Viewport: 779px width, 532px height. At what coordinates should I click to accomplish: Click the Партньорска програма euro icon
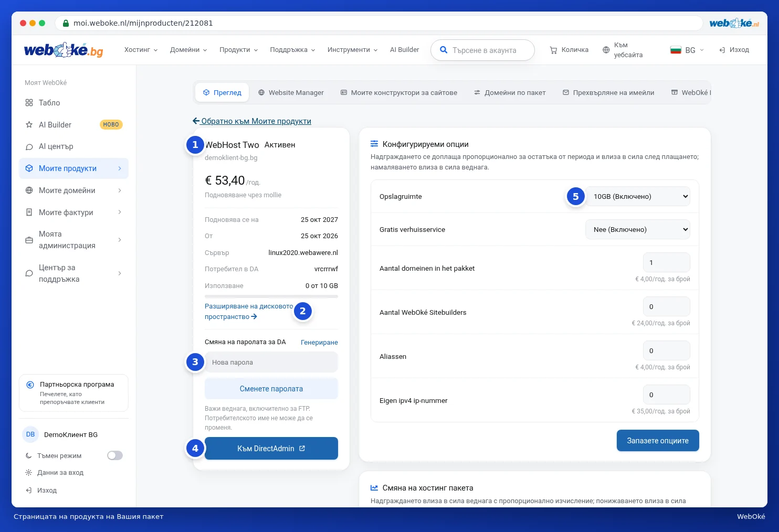(x=30, y=385)
